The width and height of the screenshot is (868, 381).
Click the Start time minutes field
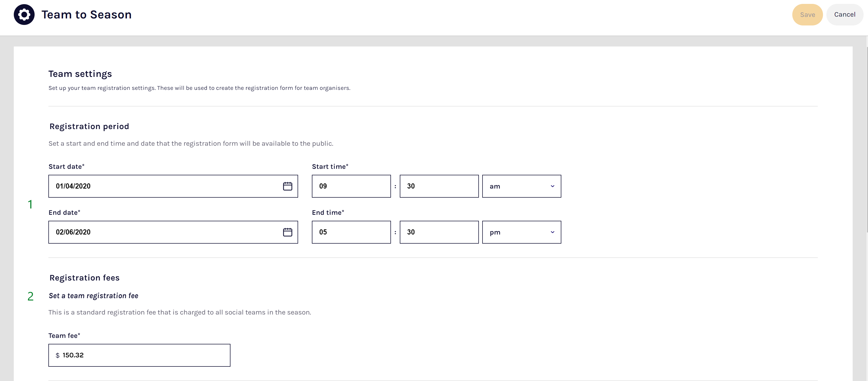pos(439,186)
